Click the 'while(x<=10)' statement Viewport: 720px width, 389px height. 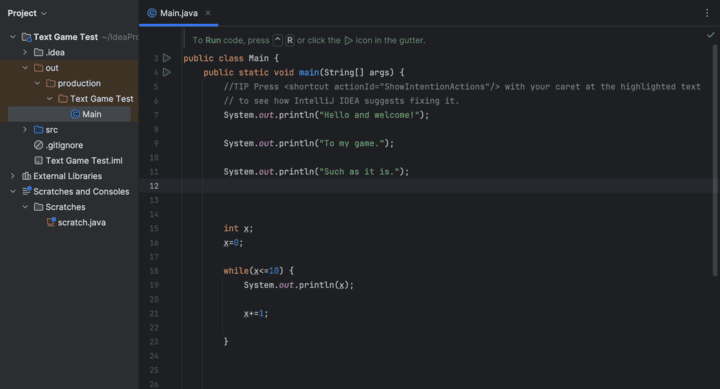[x=259, y=271]
